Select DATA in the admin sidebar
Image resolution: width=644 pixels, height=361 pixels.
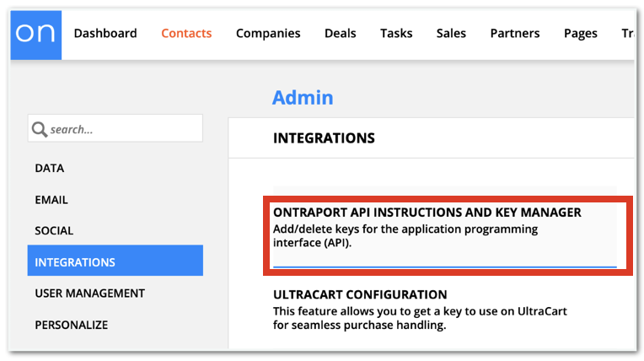point(49,168)
